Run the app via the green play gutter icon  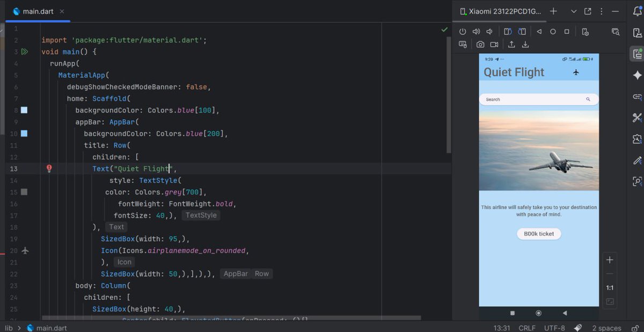coord(25,52)
